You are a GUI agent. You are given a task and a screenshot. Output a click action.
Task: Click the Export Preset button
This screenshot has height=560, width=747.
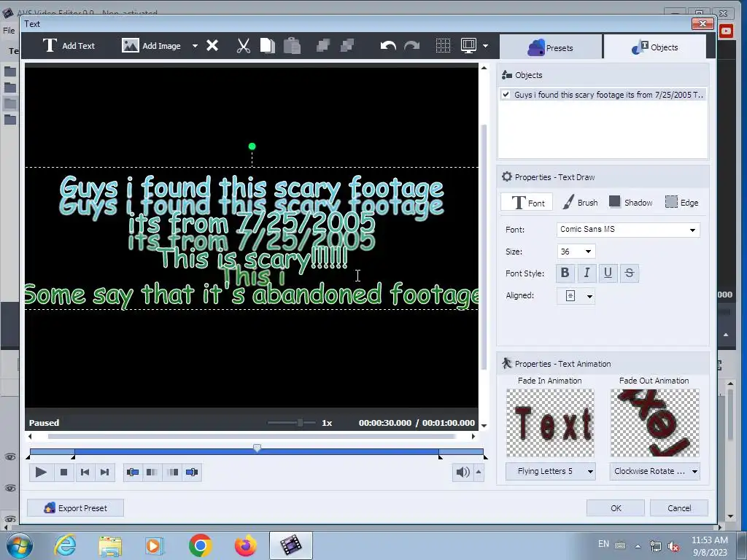(75, 508)
